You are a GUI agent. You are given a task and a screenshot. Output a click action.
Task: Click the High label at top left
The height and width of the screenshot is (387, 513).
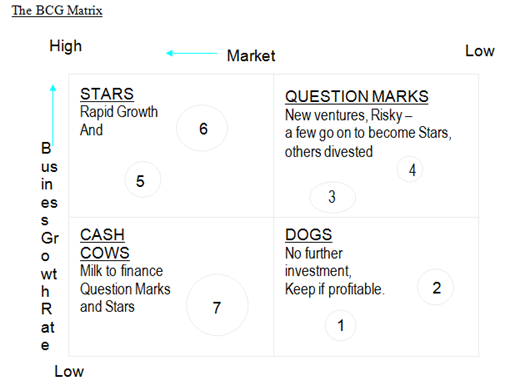click(x=66, y=46)
